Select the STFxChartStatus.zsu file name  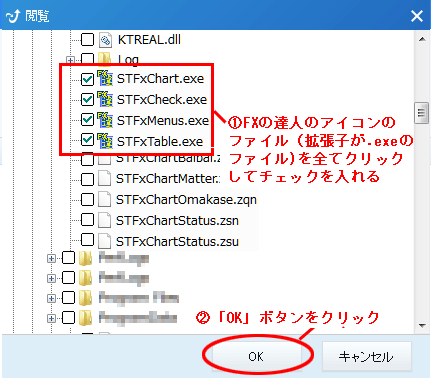click(177, 241)
